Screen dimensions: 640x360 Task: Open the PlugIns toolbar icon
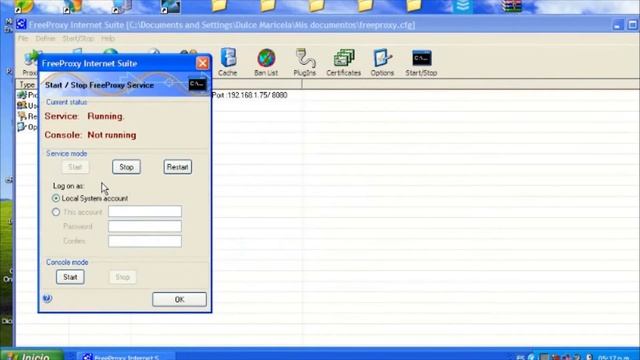304,62
